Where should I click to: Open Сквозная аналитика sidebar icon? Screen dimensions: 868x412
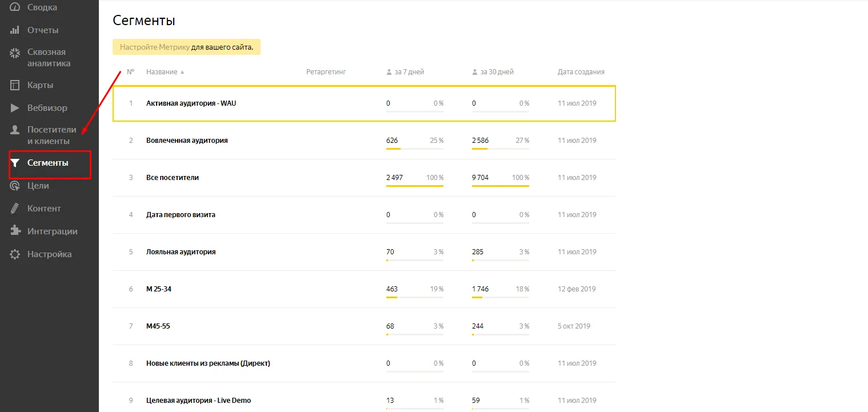15,53
